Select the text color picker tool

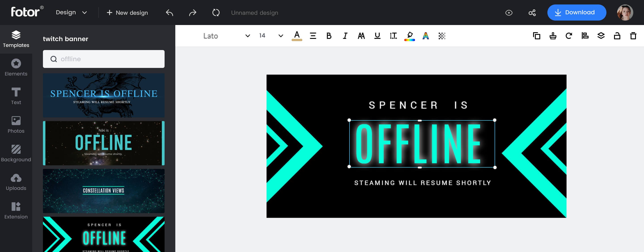point(297,36)
